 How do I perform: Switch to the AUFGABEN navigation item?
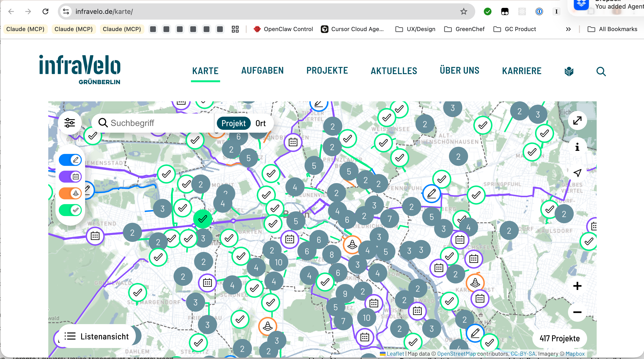click(x=262, y=71)
